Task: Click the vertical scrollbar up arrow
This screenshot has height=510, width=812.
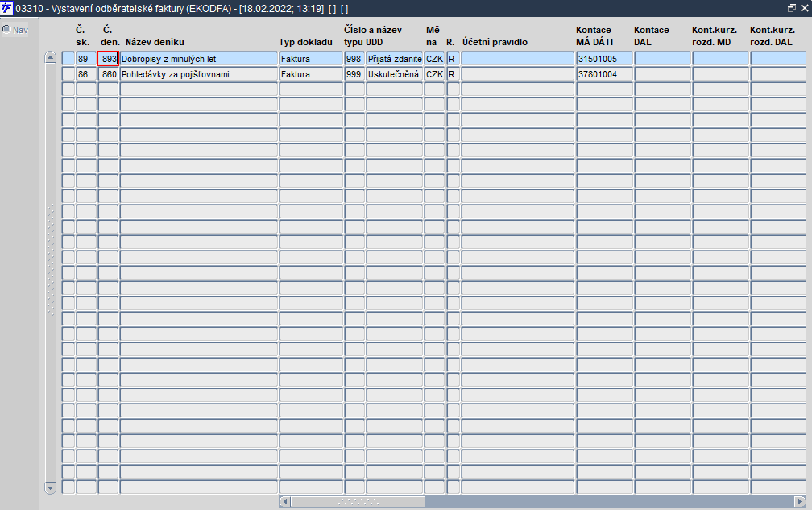Action: click(50, 57)
